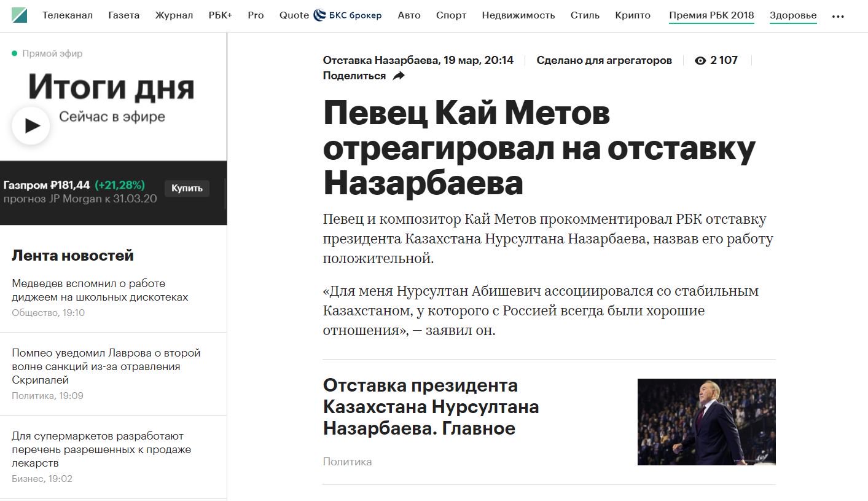Open the Pro section
868x501 pixels.
tap(256, 15)
